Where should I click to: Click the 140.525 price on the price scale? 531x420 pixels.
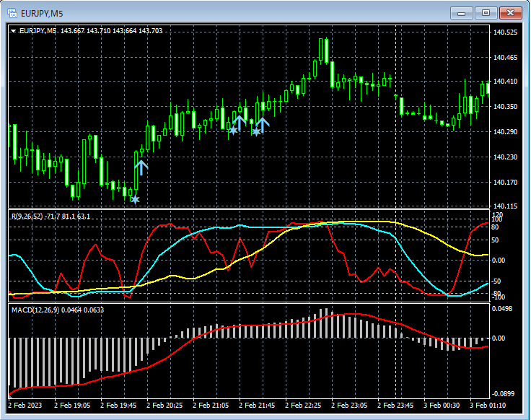click(506, 32)
